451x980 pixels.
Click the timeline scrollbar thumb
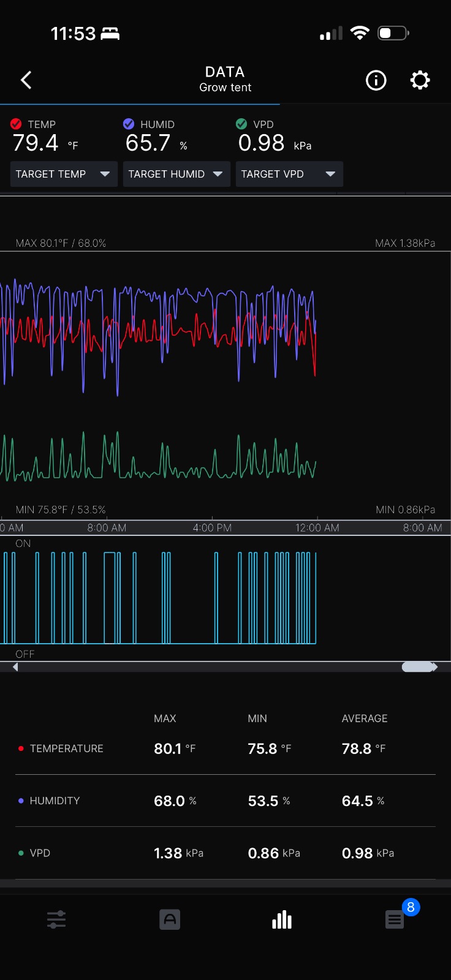[418, 667]
